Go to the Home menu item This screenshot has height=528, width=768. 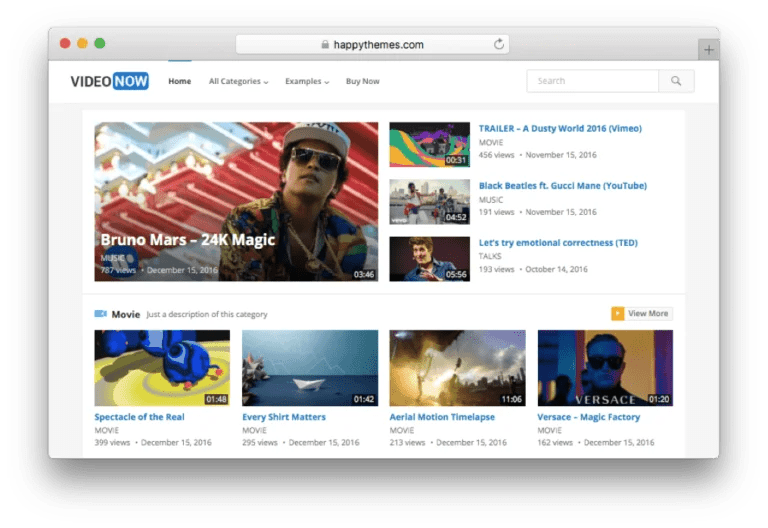click(180, 81)
